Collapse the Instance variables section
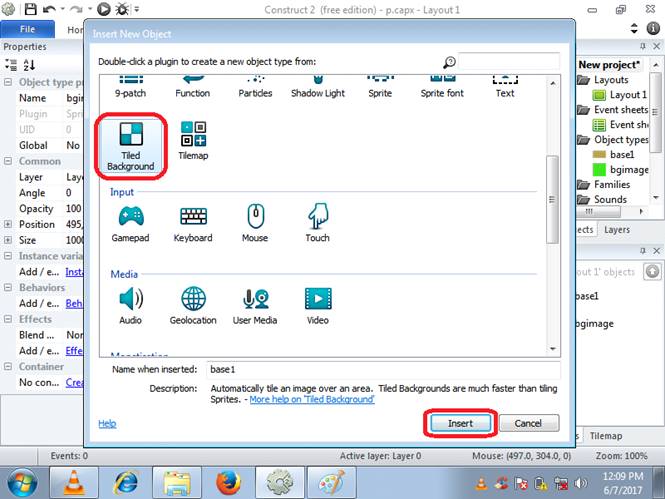The image size is (665, 499). pyautogui.click(x=8, y=256)
